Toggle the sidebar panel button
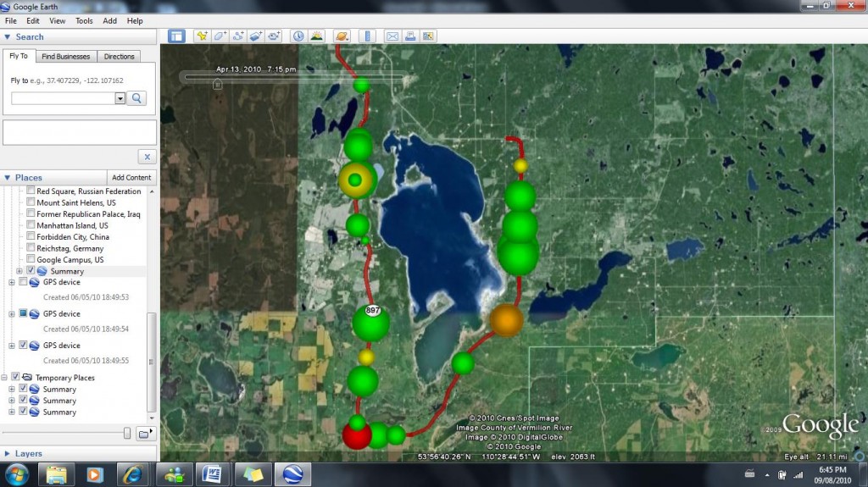Screen dimensions: 868x487 176,36
